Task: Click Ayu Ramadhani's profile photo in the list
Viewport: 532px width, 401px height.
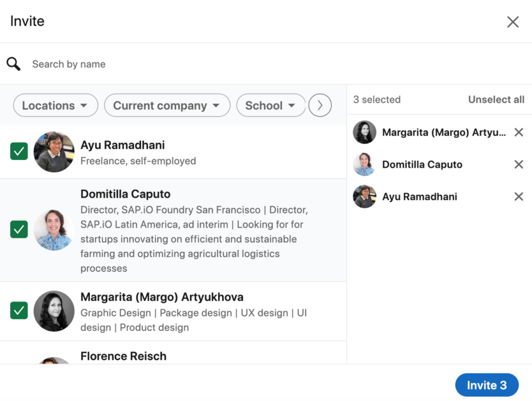Action: tap(54, 152)
